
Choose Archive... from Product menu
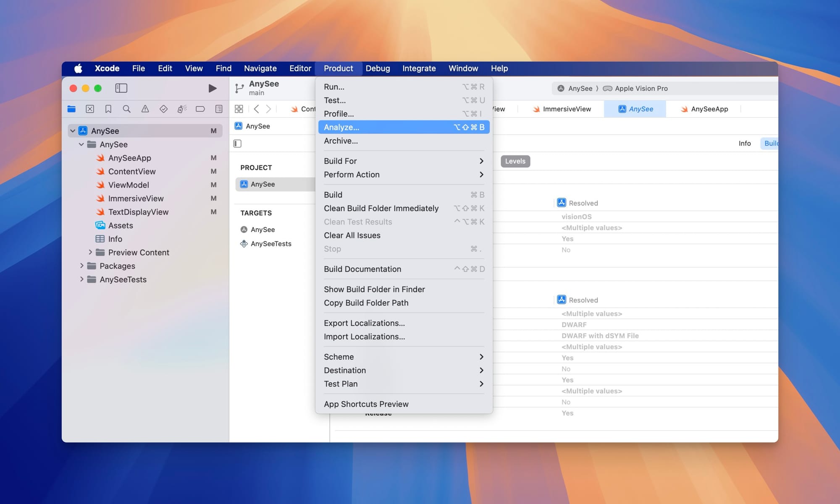(x=341, y=141)
